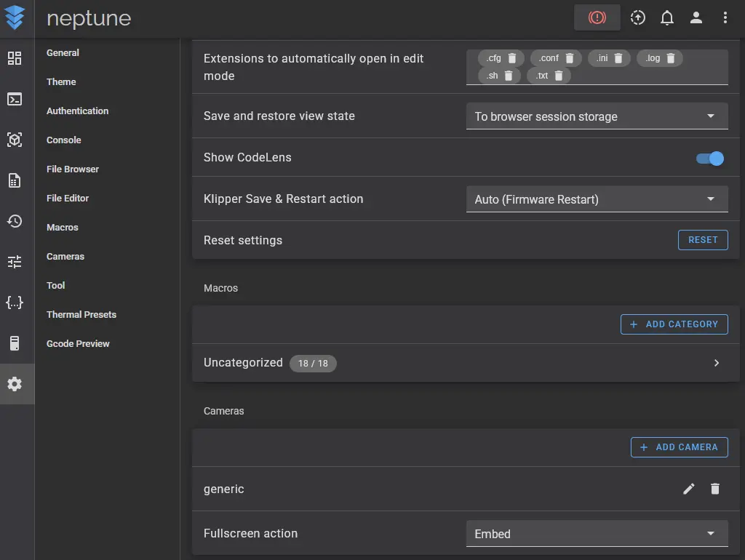Delete the generic camera

click(x=714, y=489)
